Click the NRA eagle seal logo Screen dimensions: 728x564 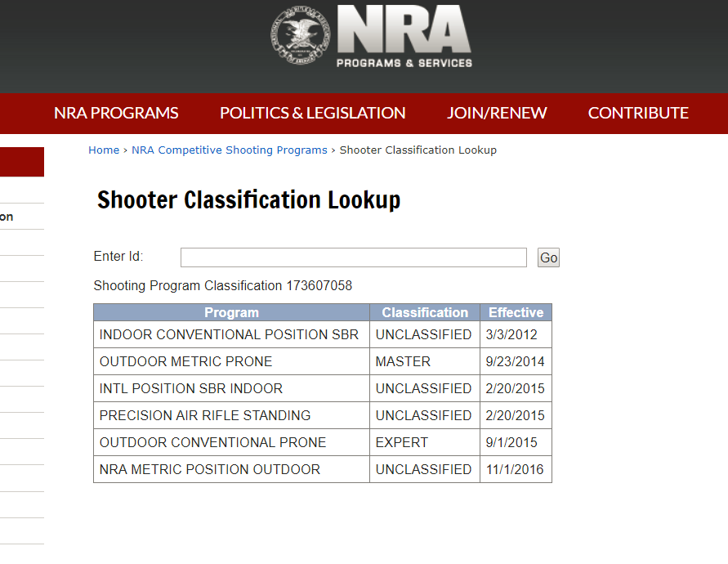pyautogui.click(x=300, y=38)
